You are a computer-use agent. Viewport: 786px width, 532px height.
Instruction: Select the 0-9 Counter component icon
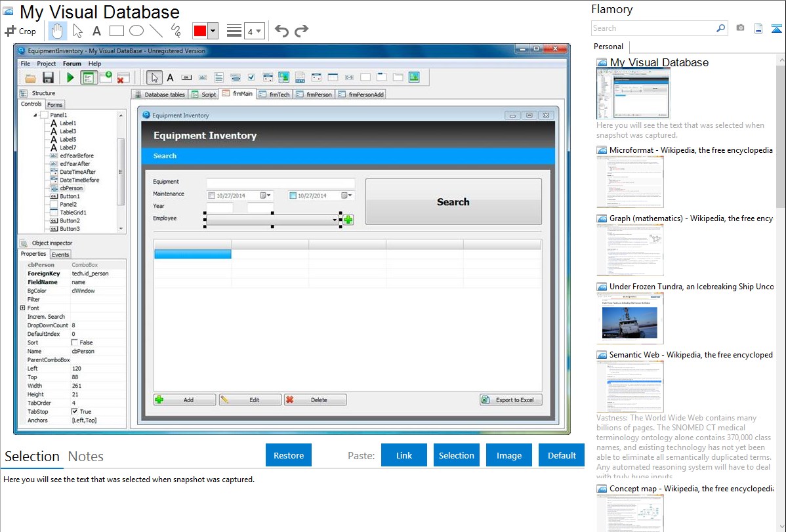[350, 77]
